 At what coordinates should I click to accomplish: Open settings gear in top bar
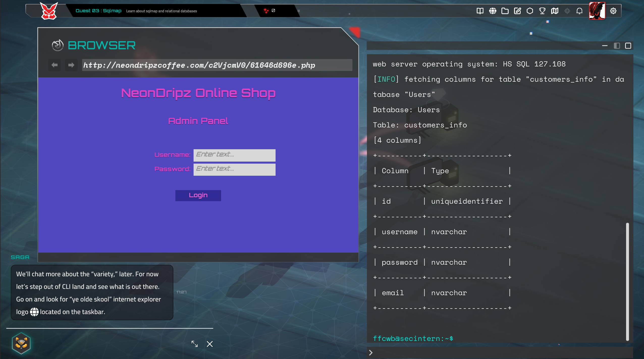(613, 11)
